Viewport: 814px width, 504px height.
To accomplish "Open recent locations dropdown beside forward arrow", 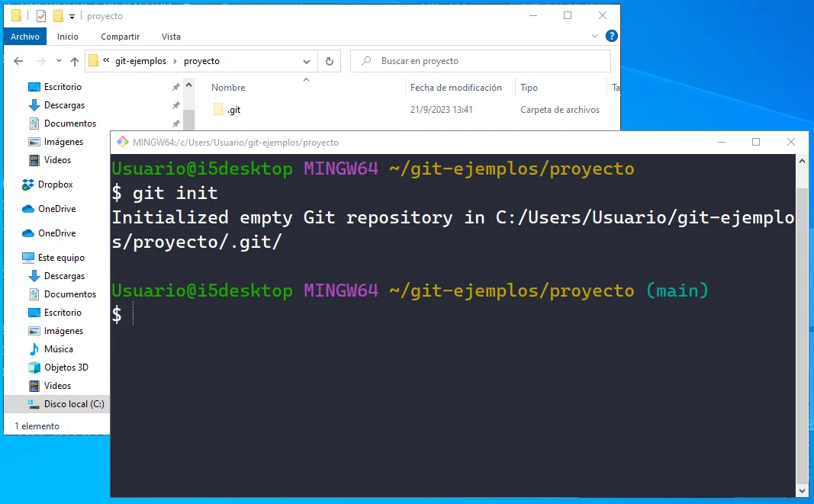I will click(58, 61).
